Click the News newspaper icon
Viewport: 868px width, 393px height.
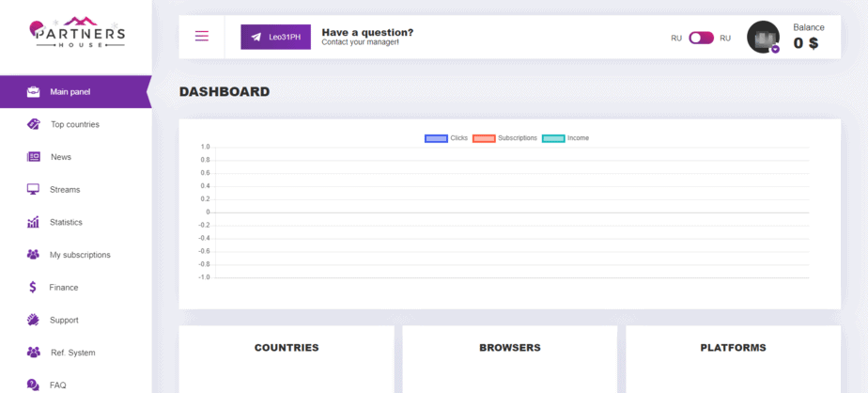(33, 157)
